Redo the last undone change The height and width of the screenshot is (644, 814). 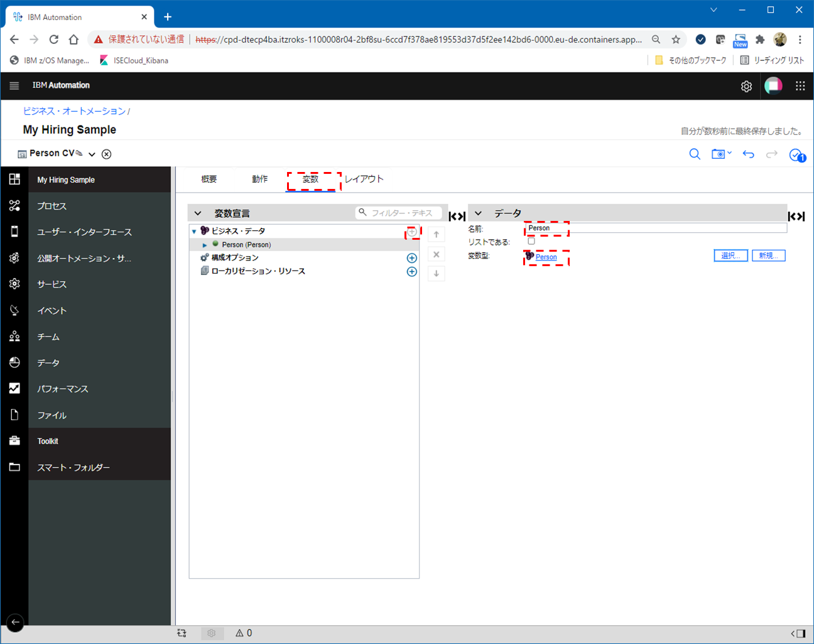point(772,154)
